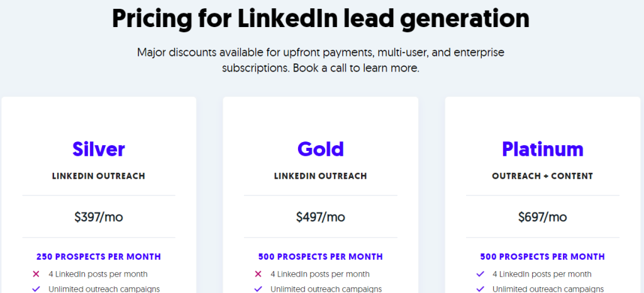644x293 pixels.
Task: Click the LinkedIn Outreach subtitle under Gold
Action: pos(321,176)
